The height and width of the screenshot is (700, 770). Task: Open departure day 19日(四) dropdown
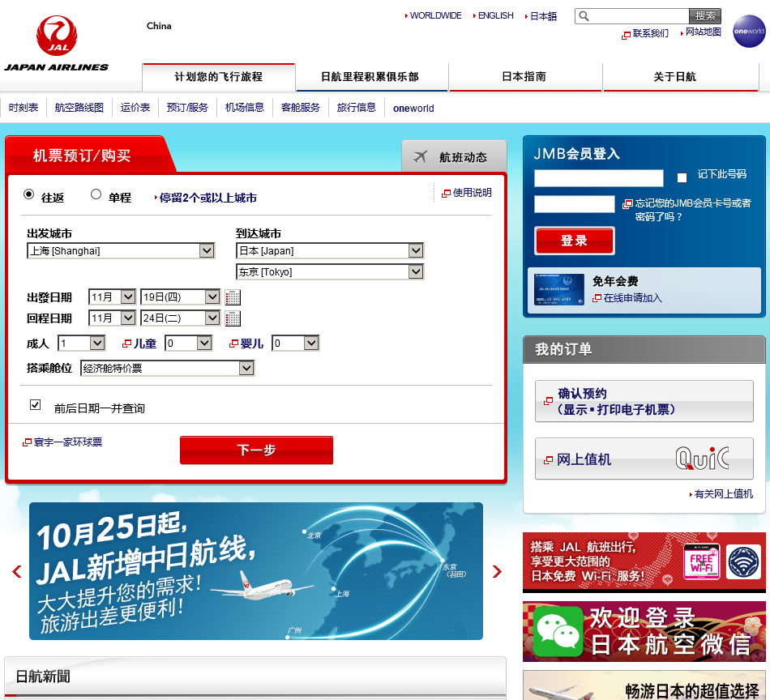pos(180,297)
